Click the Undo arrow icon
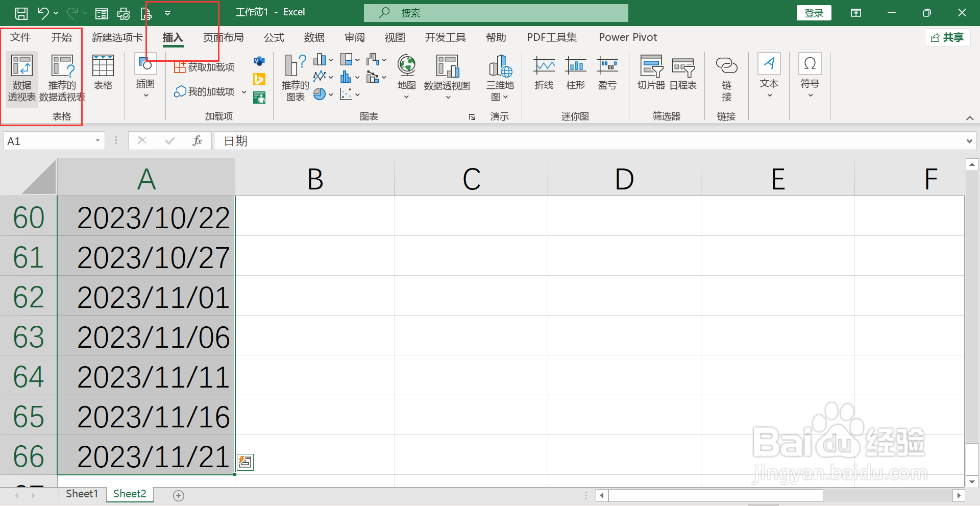980x506 pixels. click(x=43, y=13)
